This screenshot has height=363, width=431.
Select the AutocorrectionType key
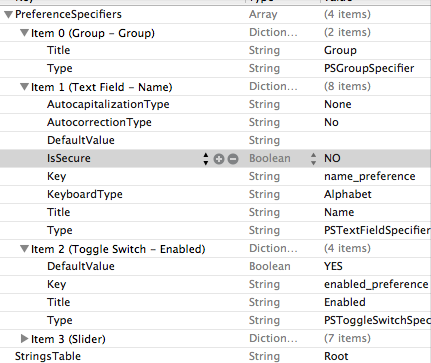pyautogui.click(x=99, y=122)
